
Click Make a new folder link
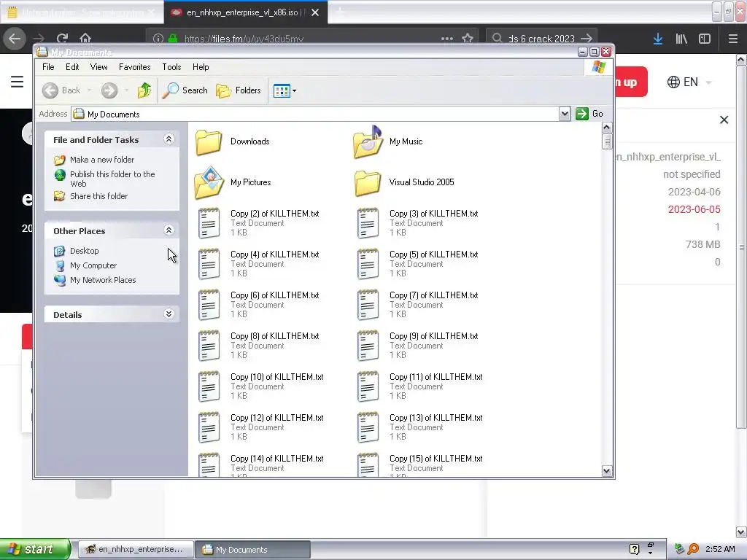pyautogui.click(x=102, y=160)
